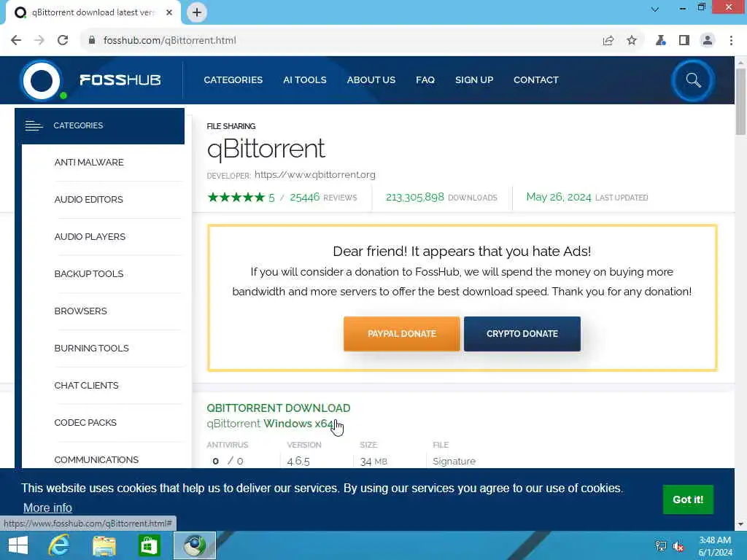Click the muted volume tray icon

pyautogui.click(x=678, y=545)
